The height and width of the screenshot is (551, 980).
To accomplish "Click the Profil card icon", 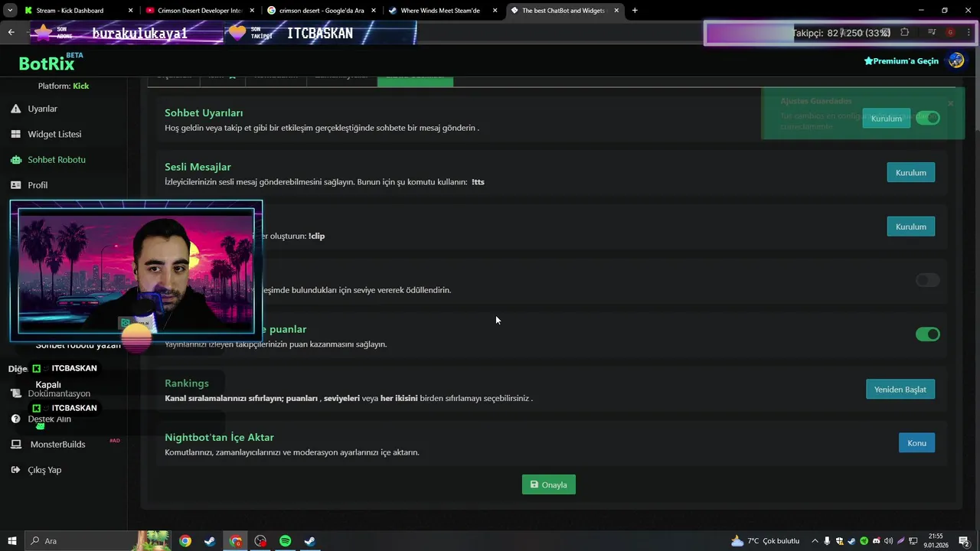I will [x=15, y=185].
